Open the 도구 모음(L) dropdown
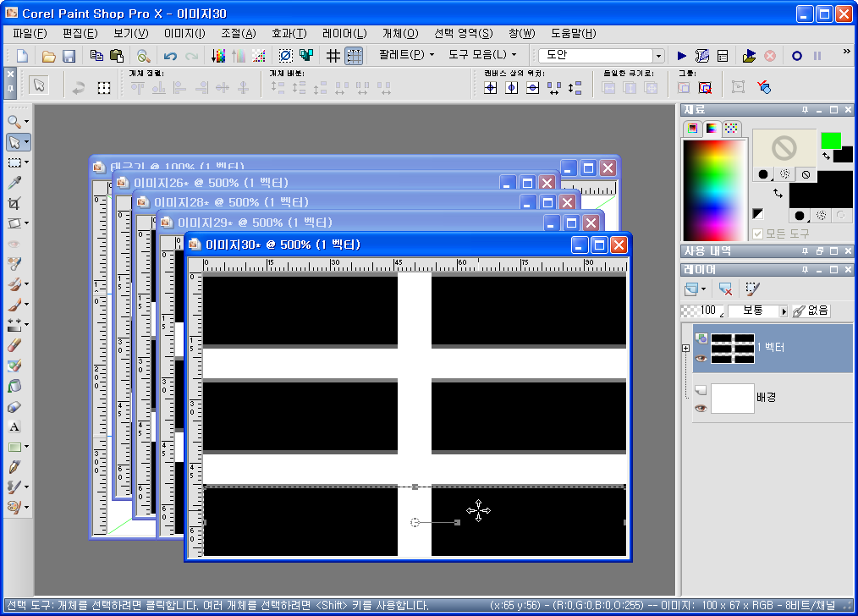 (x=482, y=55)
